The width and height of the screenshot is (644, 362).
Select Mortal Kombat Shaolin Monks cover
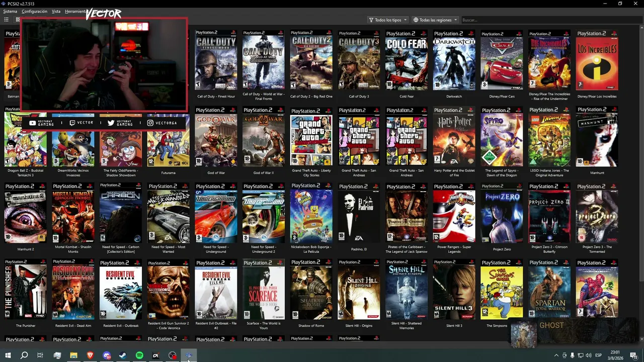point(73,213)
